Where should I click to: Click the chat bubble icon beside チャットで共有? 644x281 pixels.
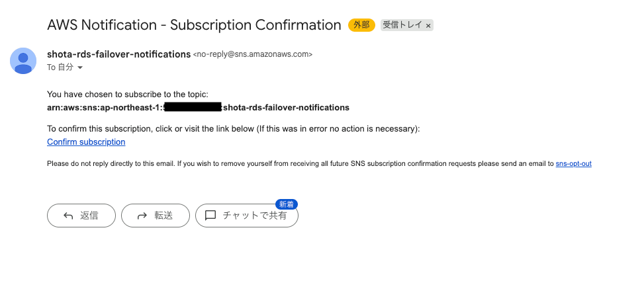coord(210,216)
